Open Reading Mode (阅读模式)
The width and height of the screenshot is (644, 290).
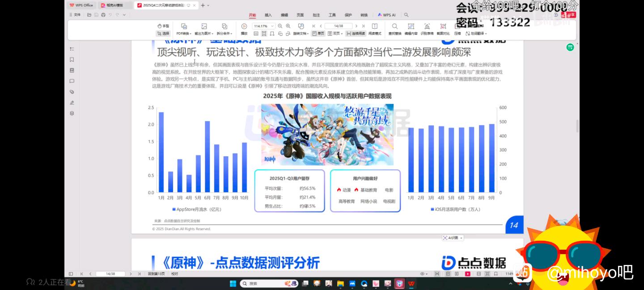(375, 29)
